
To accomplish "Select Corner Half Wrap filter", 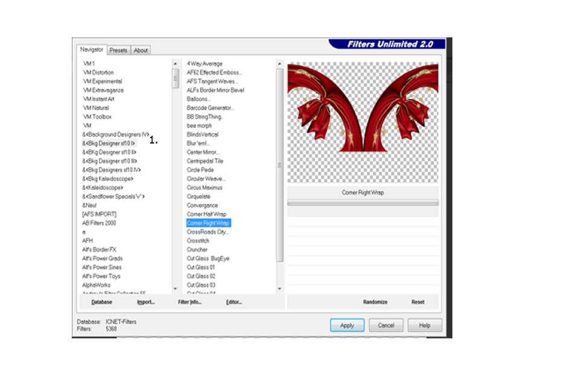I will [x=206, y=214].
